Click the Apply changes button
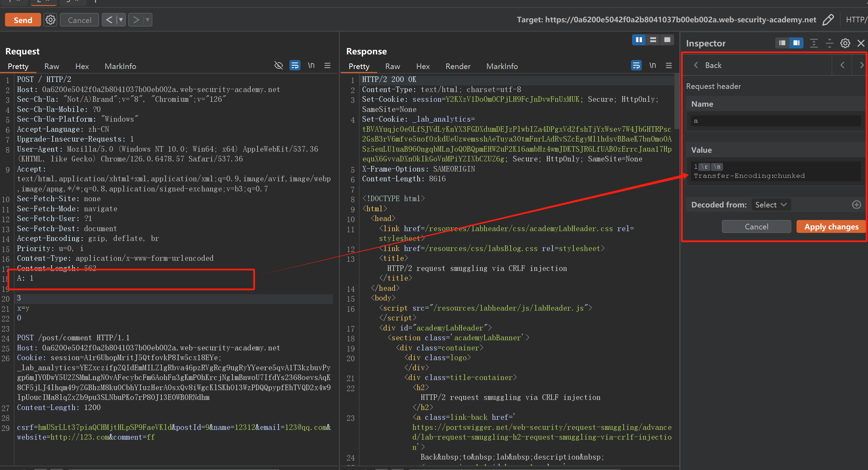The image size is (868, 470). click(x=831, y=227)
